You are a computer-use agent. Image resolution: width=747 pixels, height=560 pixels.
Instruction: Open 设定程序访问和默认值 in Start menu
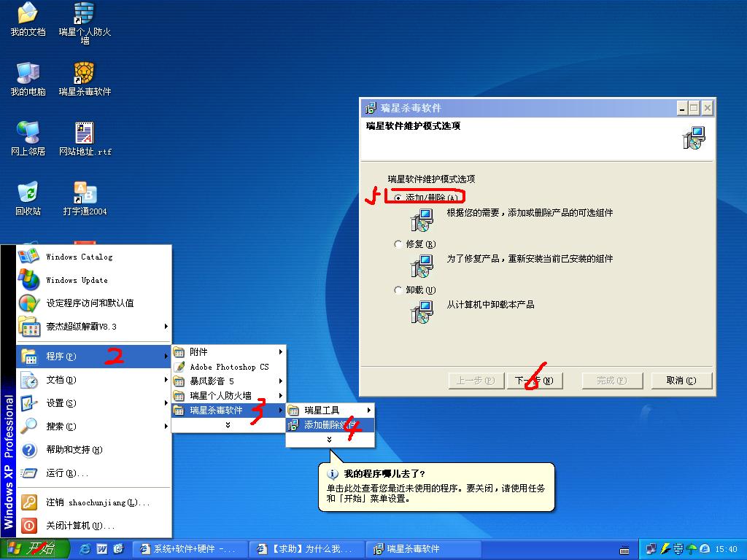point(94,303)
